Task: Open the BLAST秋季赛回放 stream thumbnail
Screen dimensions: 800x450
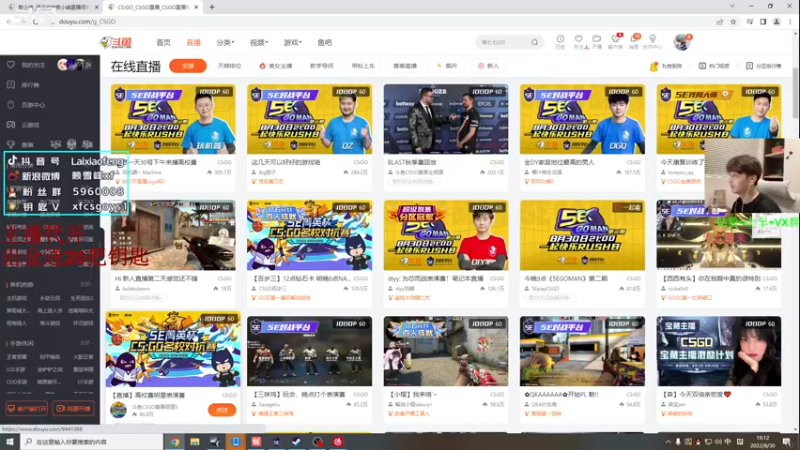Action: (x=446, y=119)
